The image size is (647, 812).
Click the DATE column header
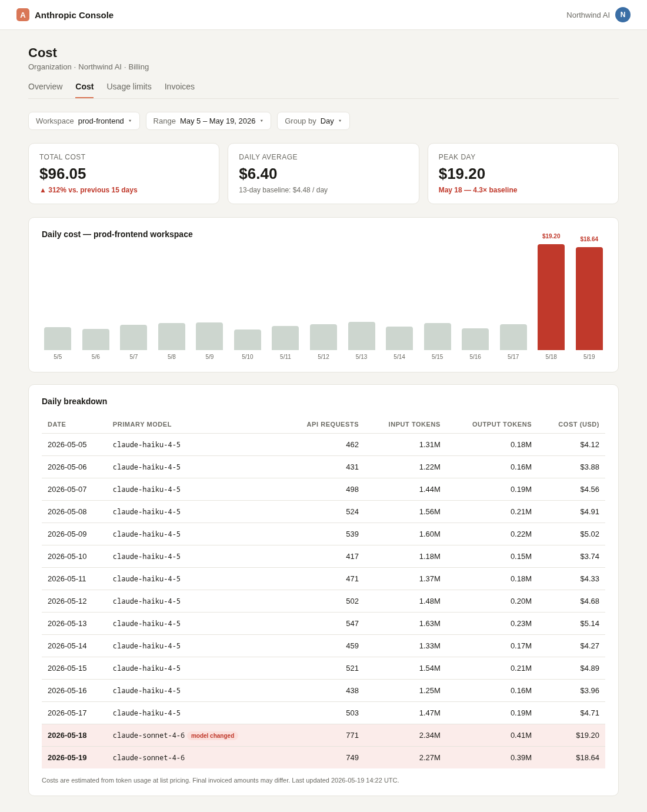[x=56, y=424]
